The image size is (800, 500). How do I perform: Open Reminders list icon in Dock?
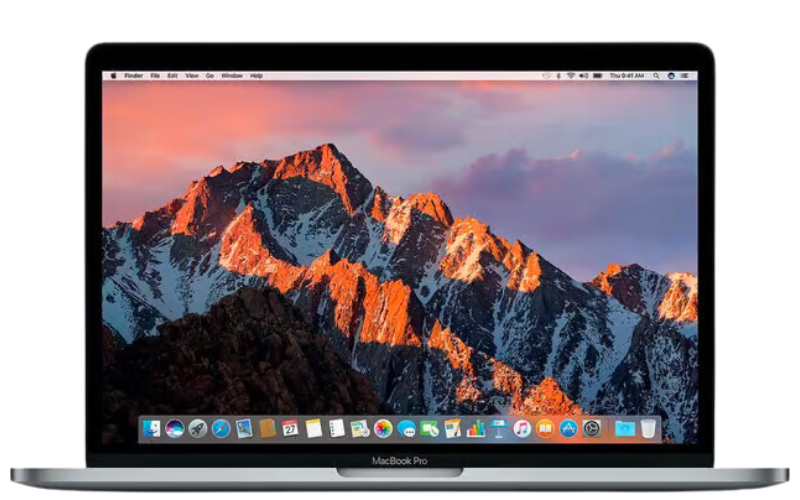[337, 429]
